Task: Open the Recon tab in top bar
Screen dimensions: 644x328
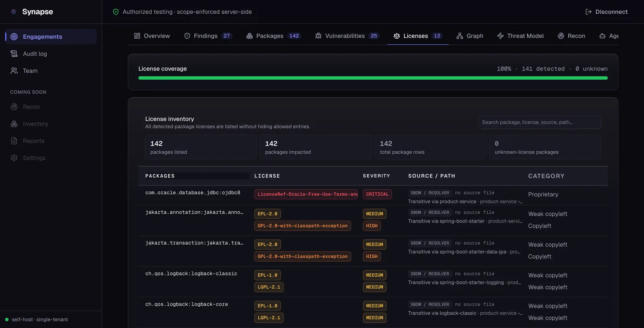Action: coord(572,36)
